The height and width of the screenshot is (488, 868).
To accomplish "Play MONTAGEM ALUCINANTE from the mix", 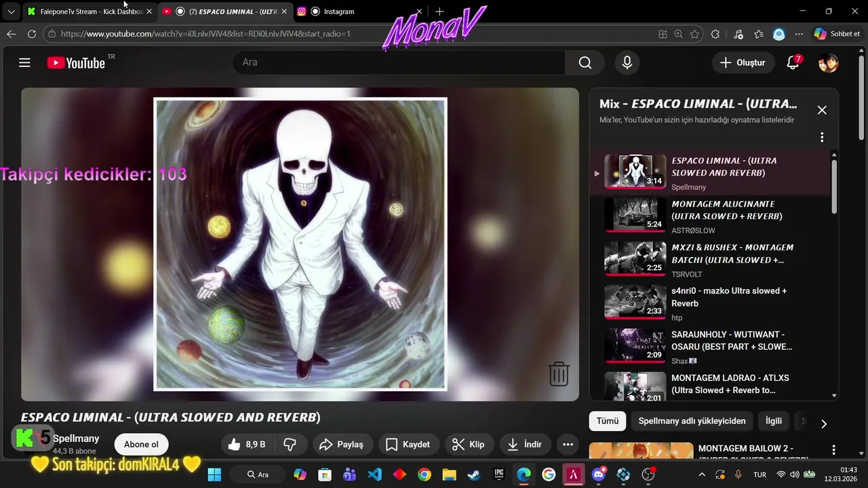I will click(710, 216).
